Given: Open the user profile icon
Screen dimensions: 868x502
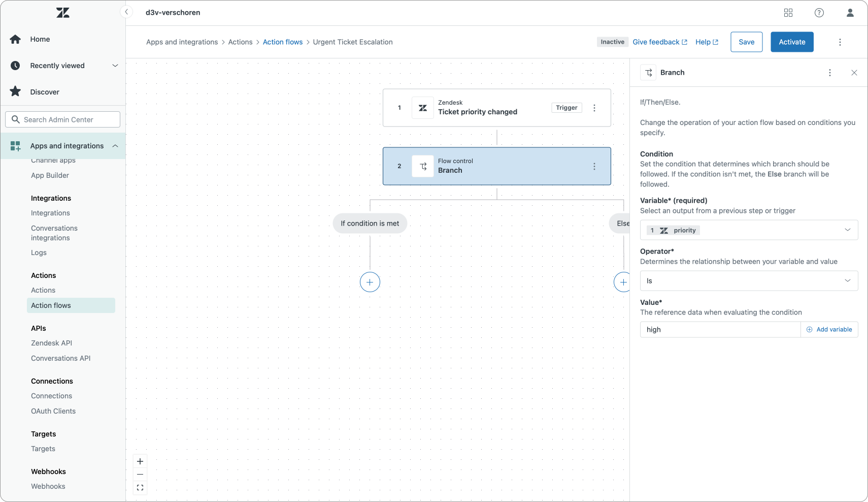Looking at the screenshot, I should tap(850, 13).
